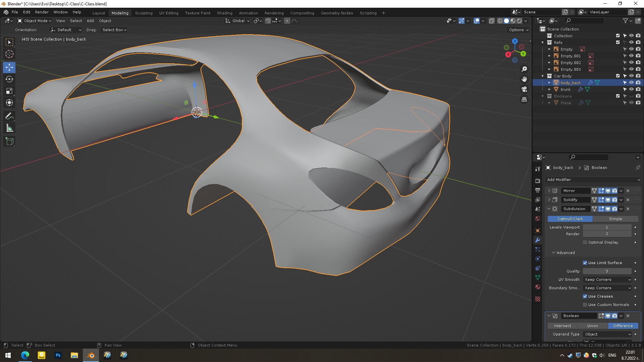Open Material properties tab icon
Viewport: 644px width, 362px height.
tap(538, 287)
